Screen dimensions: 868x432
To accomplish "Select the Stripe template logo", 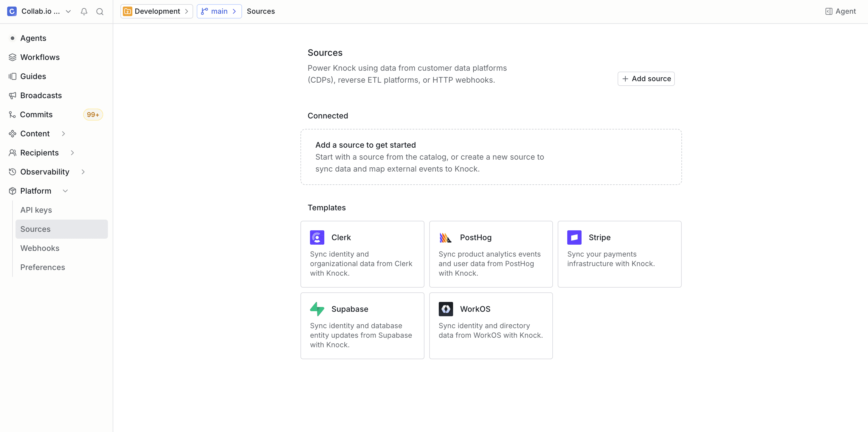I will pos(574,237).
